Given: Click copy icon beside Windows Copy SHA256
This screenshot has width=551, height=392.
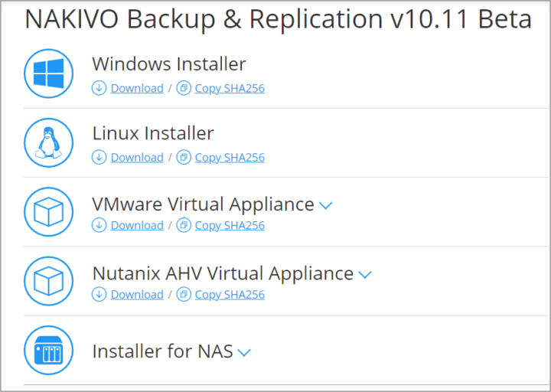Looking at the screenshot, I should coord(184,88).
